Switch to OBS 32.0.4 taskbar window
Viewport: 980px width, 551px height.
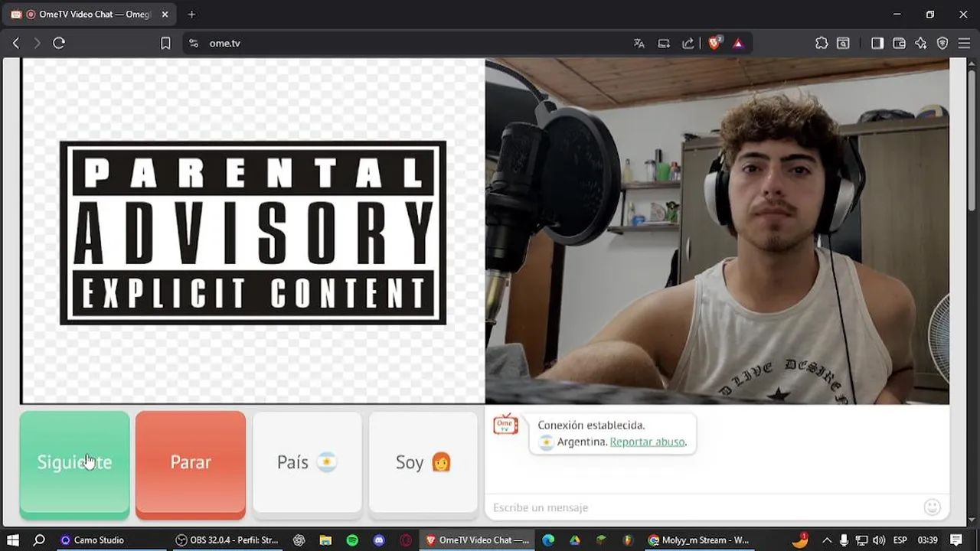(x=227, y=540)
